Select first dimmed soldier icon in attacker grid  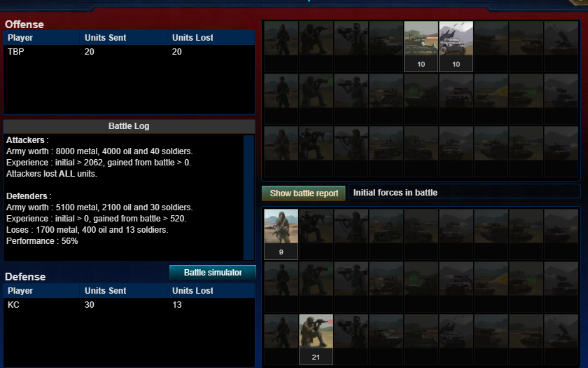point(281,46)
